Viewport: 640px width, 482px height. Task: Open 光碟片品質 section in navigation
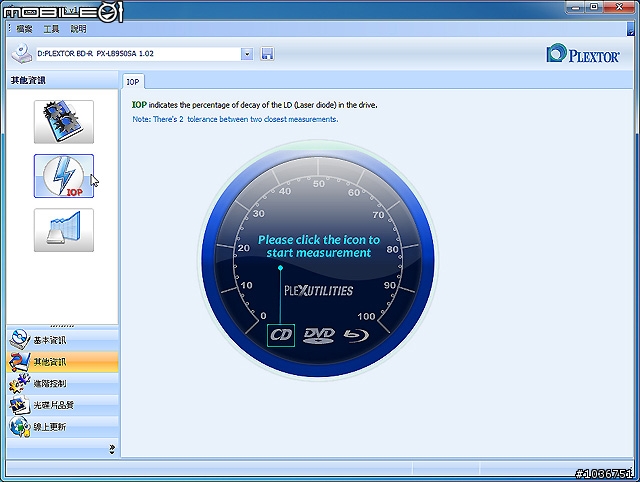point(63,405)
